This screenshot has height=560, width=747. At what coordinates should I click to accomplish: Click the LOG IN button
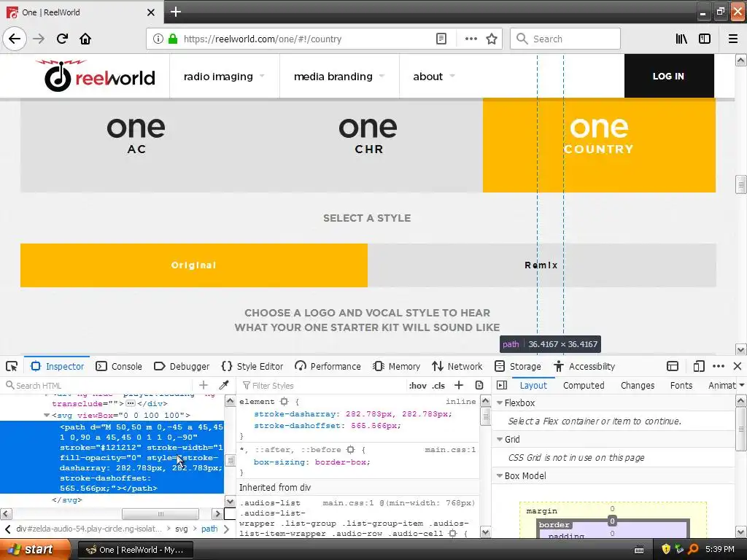click(x=669, y=76)
